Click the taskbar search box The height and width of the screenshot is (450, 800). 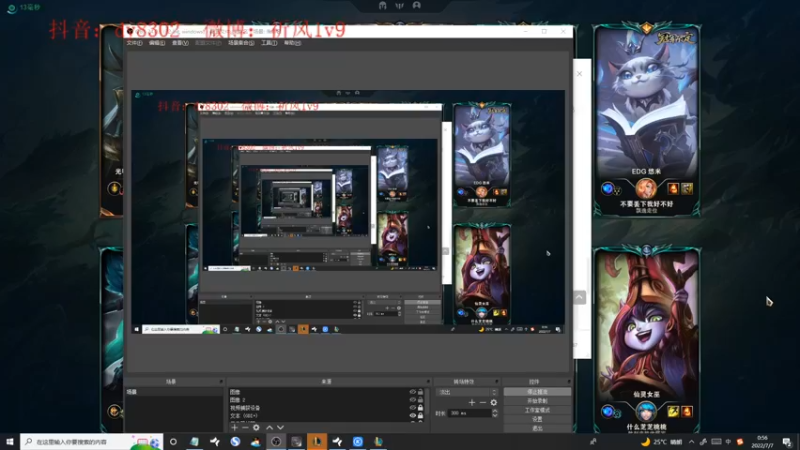91,441
